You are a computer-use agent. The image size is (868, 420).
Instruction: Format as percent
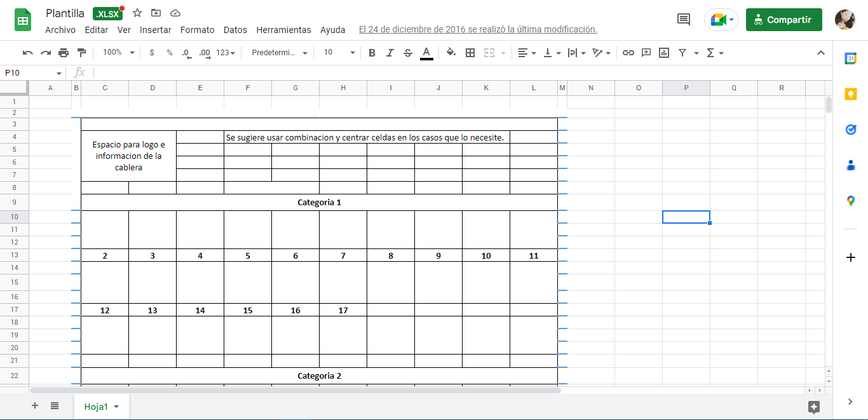[x=170, y=53]
